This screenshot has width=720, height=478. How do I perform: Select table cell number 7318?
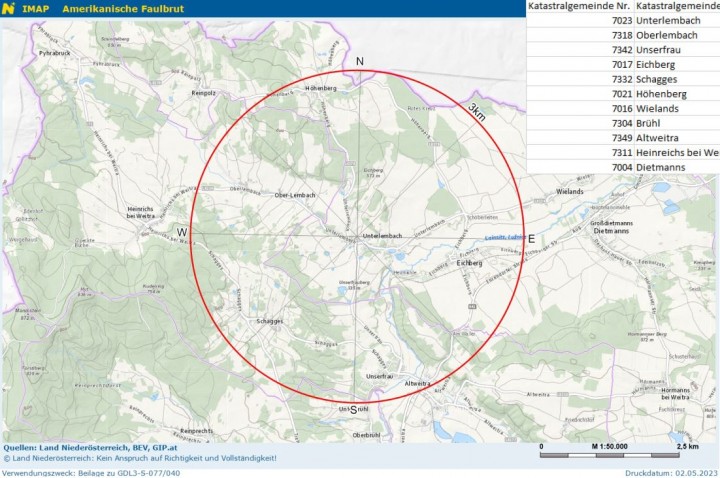pos(622,35)
